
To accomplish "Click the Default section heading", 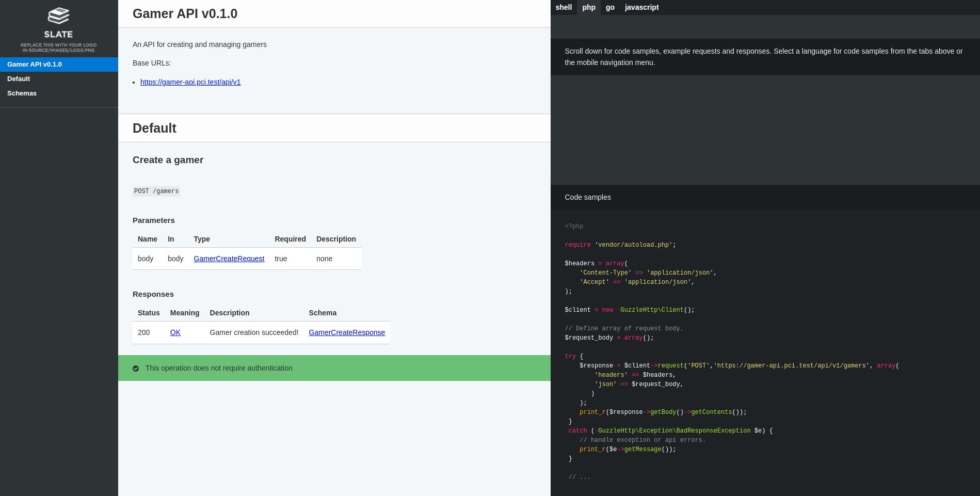I will click(154, 128).
